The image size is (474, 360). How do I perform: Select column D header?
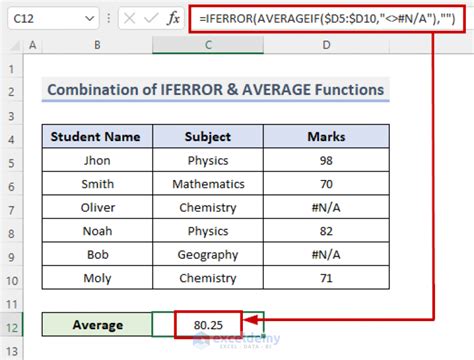326,45
